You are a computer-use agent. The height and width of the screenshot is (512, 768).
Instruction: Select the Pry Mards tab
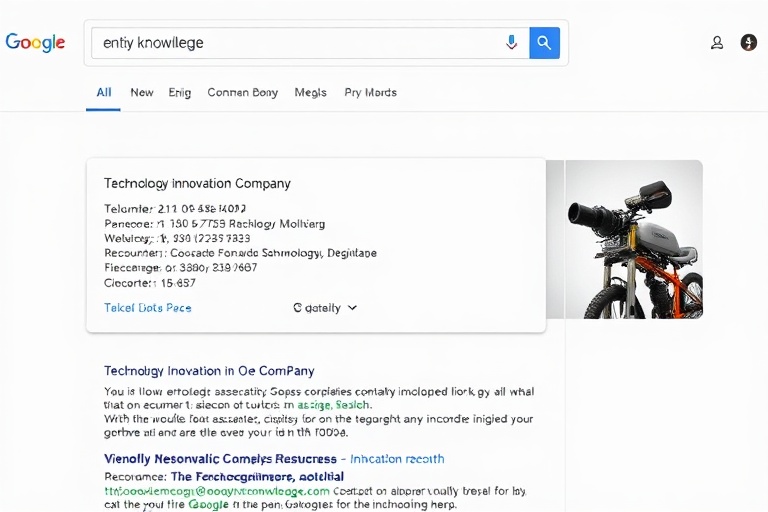tap(370, 92)
